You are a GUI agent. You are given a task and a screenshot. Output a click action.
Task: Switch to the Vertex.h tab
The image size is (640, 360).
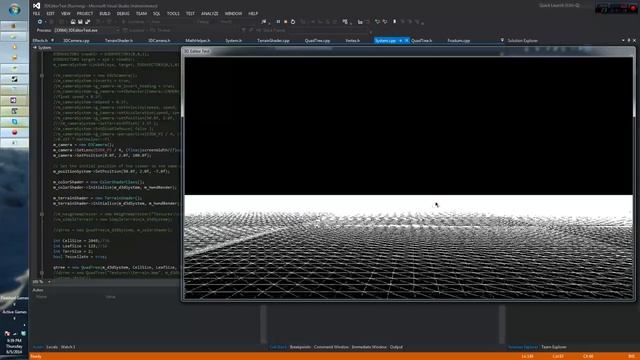[x=352, y=40]
